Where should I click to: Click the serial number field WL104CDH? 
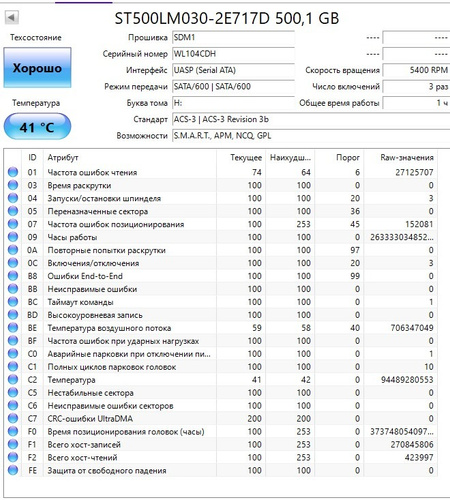click(233, 54)
